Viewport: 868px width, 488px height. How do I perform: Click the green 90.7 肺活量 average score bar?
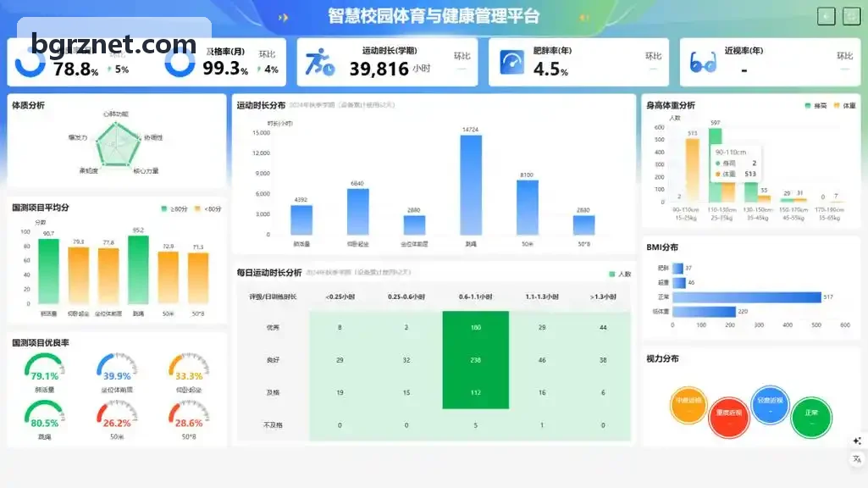pos(48,271)
